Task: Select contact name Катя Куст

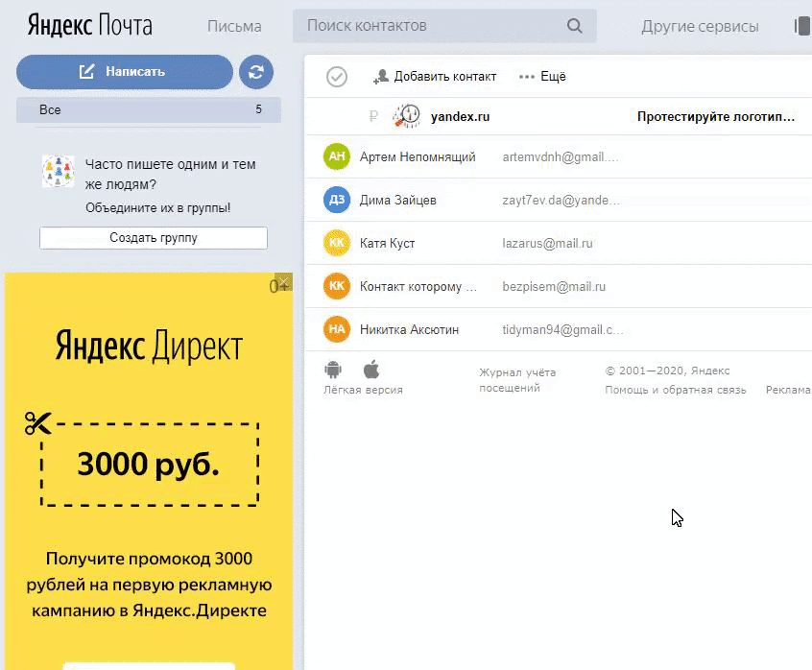Action: [x=387, y=244]
